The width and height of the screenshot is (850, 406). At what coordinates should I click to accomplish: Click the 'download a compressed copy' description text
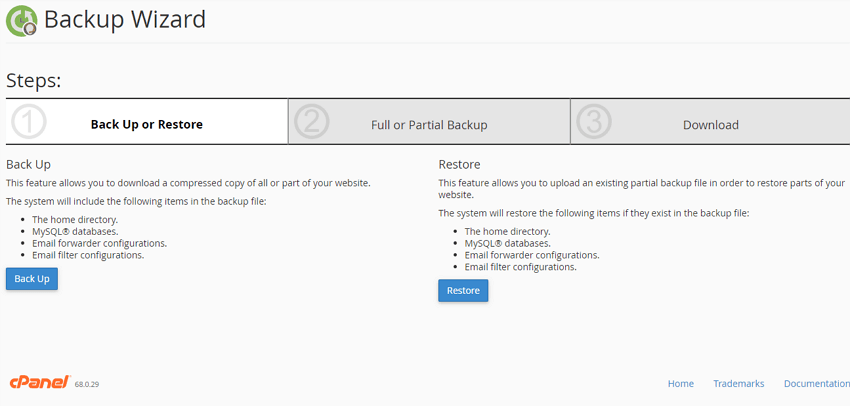pyautogui.click(x=188, y=183)
